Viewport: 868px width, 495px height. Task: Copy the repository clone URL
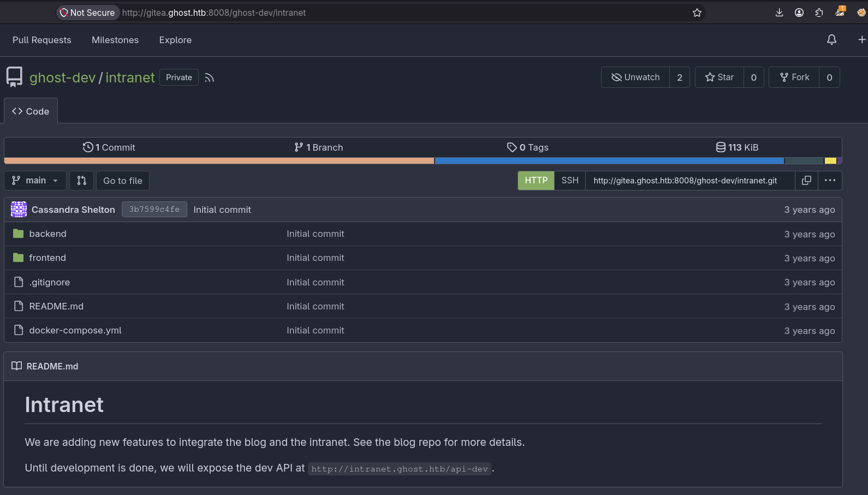806,181
